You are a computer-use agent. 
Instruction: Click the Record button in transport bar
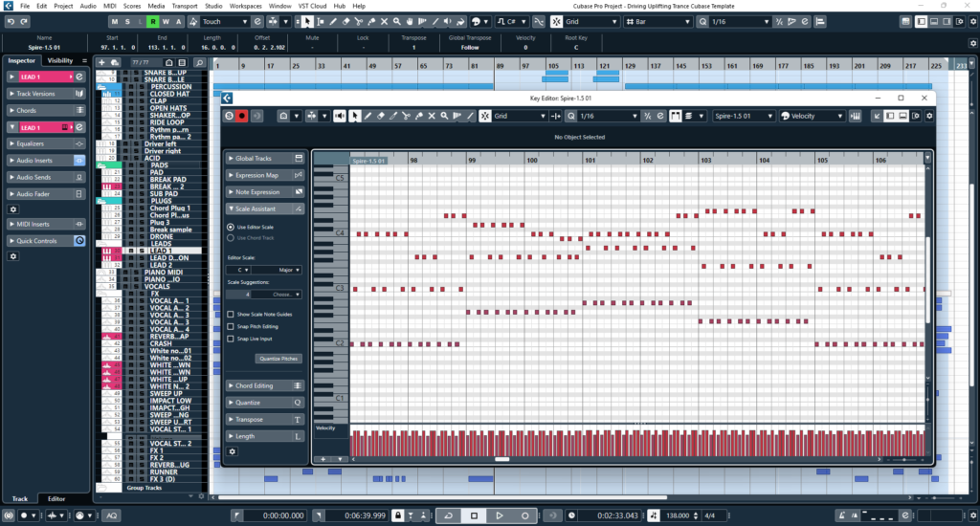coord(525,515)
